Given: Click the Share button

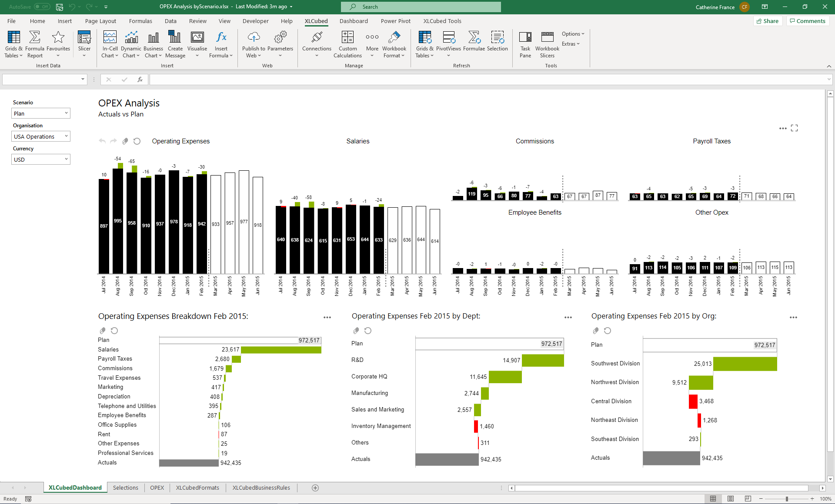Looking at the screenshot, I should [768, 21].
